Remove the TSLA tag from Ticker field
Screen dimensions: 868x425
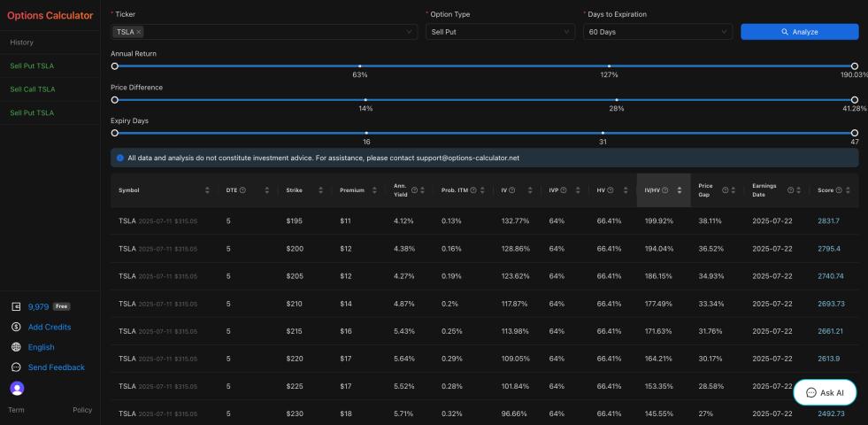pos(139,32)
